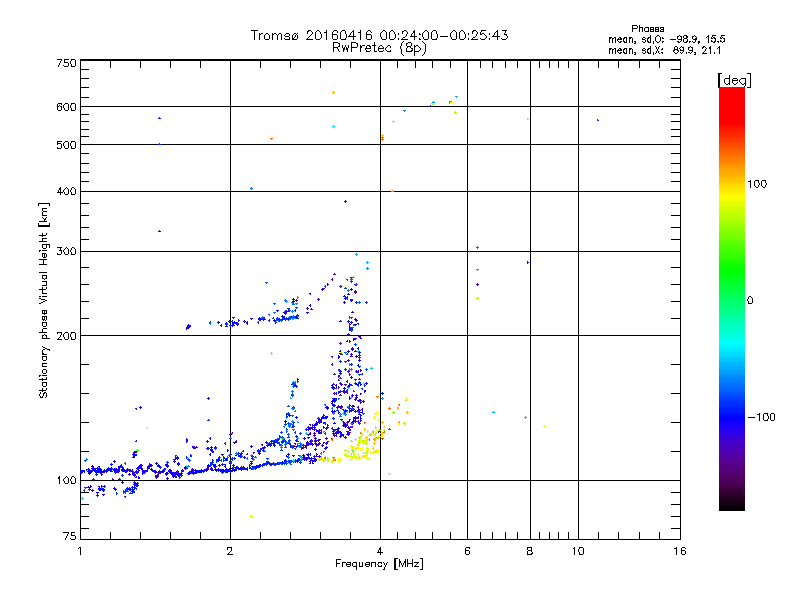Click the y-axis tick label "750"
Screen dimensions: 800x600
[67, 63]
